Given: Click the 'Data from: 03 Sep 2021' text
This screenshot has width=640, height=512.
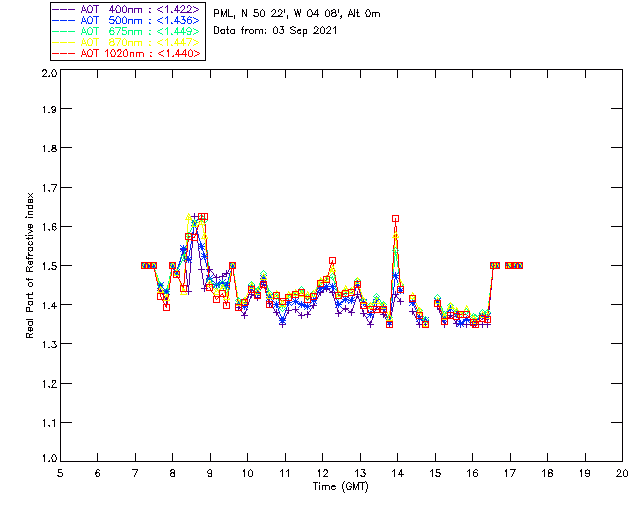Looking at the screenshot, I should tap(275, 31).
